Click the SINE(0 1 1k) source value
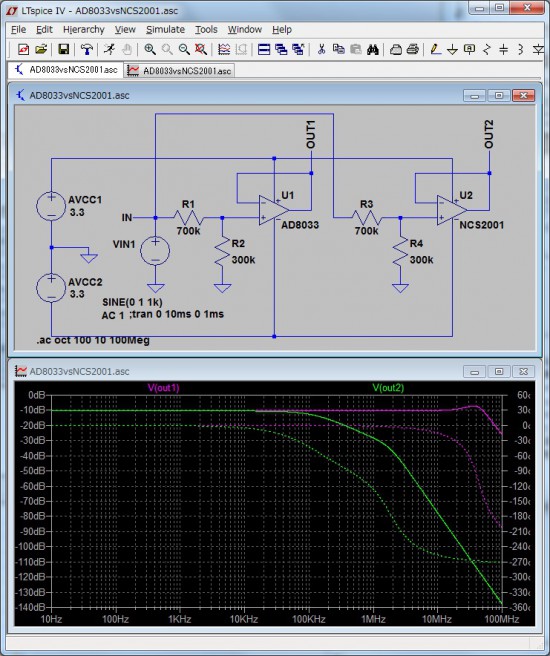The height and width of the screenshot is (656, 550). [x=132, y=302]
